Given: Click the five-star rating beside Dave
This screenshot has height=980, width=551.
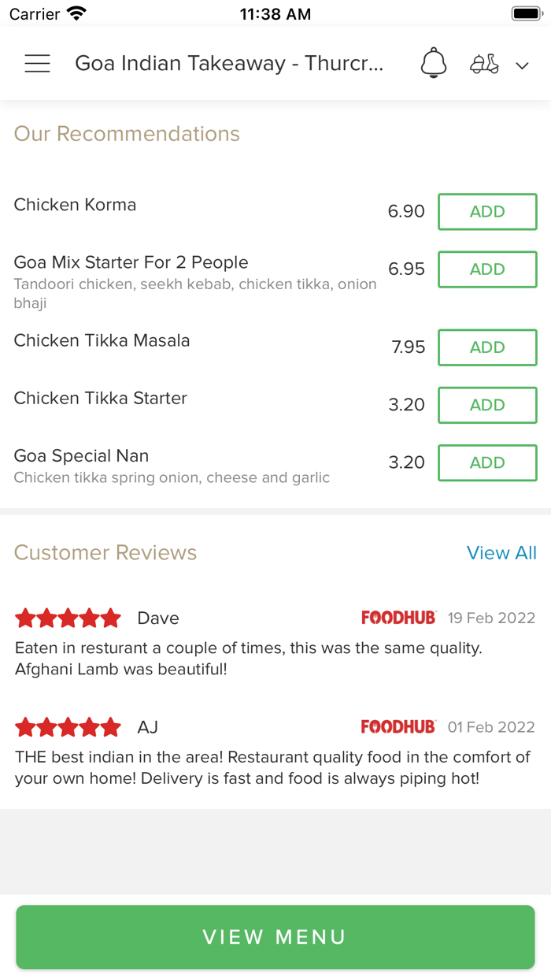Looking at the screenshot, I should point(68,618).
